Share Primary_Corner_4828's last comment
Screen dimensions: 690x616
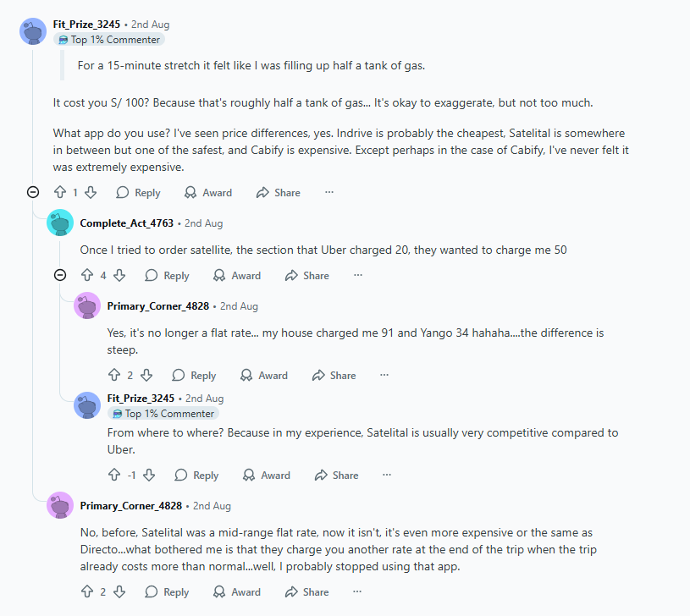pyautogui.click(x=306, y=592)
